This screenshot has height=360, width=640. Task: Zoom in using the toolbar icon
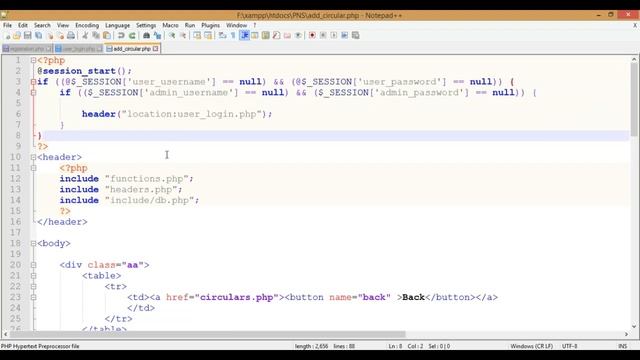[172, 36]
